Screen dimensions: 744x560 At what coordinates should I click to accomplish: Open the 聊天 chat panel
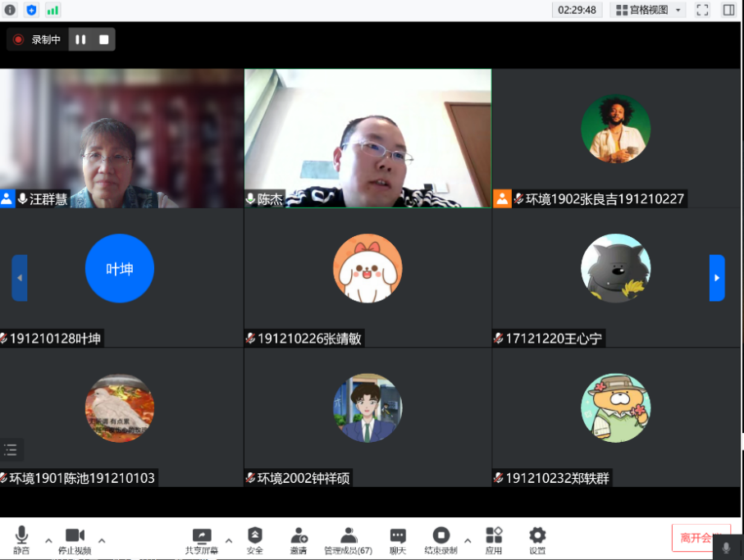(398, 540)
